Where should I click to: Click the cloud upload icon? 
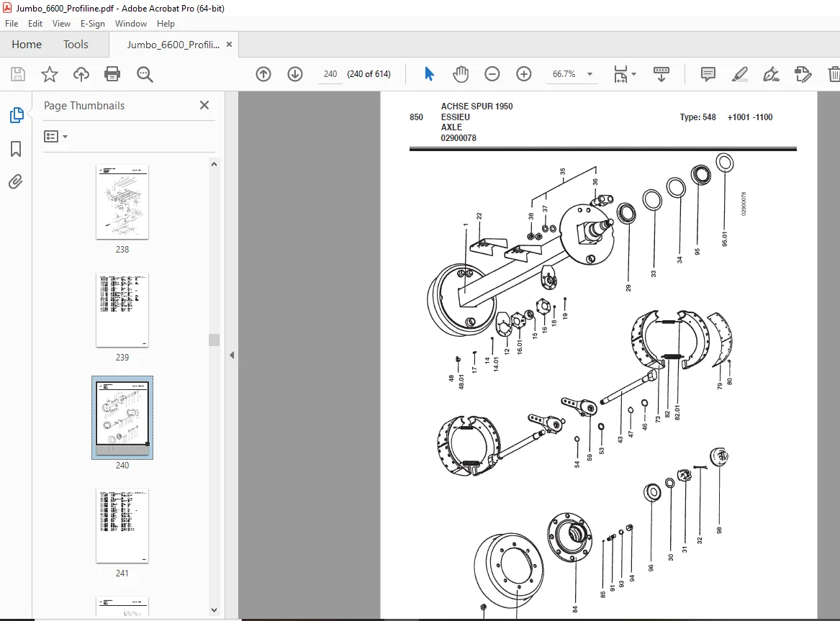tap(81, 74)
